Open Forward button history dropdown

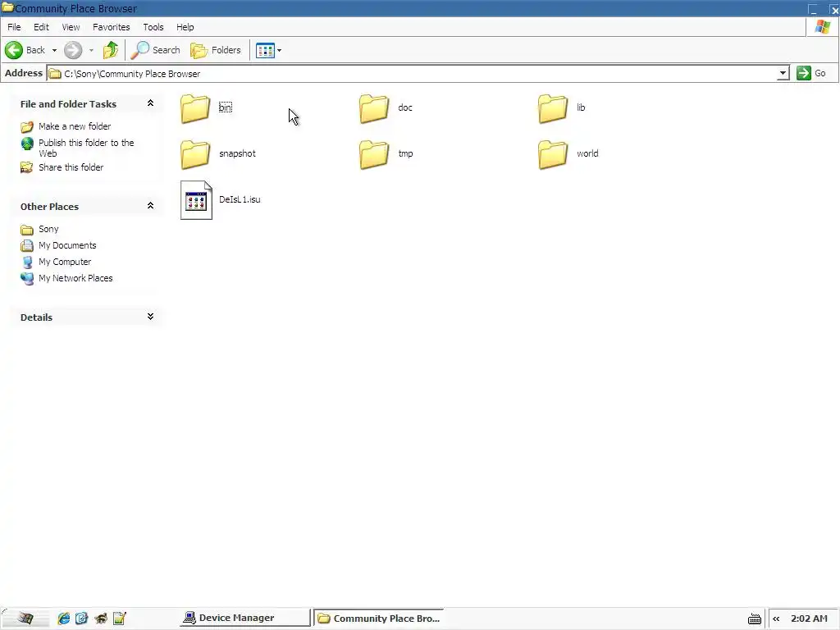click(x=91, y=50)
